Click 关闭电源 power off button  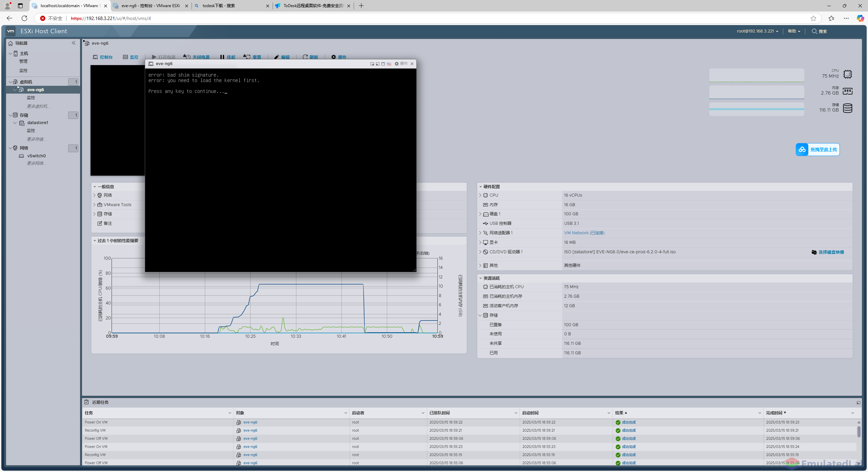197,57
